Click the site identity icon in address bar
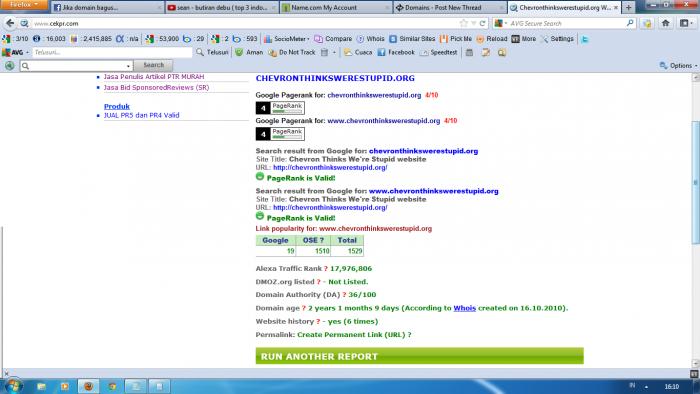This screenshot has width=700, height=394. (x=25, y=23)
